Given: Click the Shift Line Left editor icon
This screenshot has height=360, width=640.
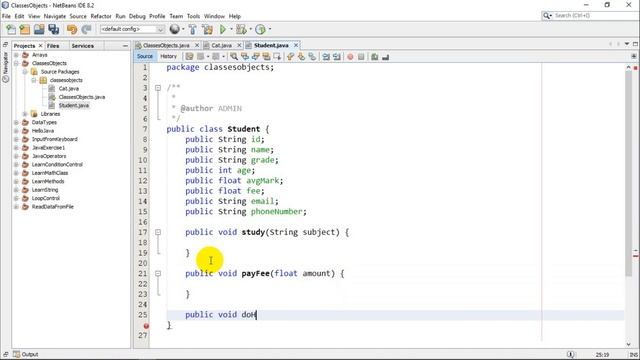Looking at the screenshot, I should coord(326,57).
